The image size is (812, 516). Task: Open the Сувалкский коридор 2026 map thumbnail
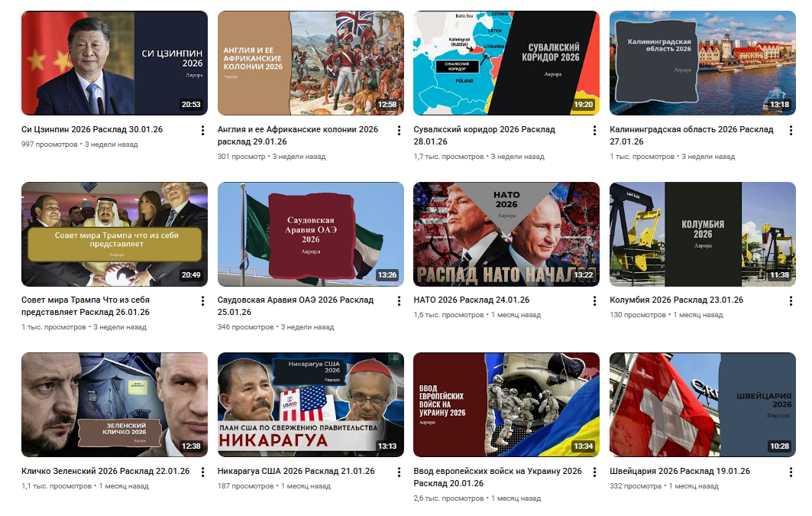506,63
